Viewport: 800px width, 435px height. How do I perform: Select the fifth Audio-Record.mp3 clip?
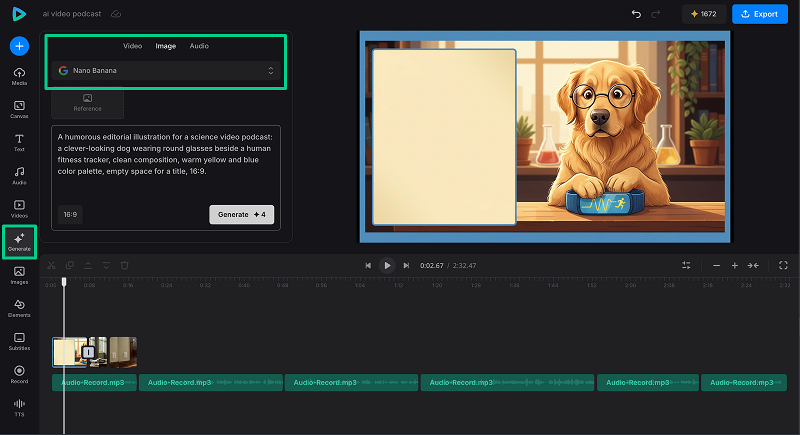coord(648,382)
